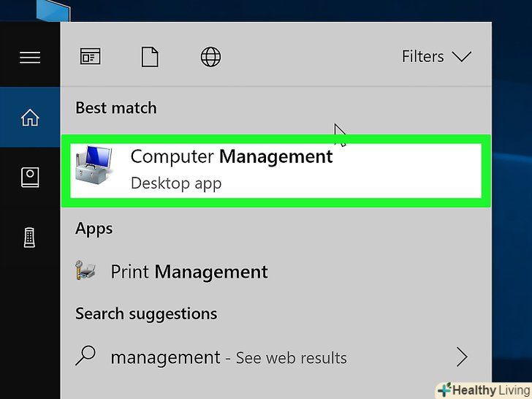Expand the hamburger menu in the sidebar

pyautogui.click(x=30, y=57)
